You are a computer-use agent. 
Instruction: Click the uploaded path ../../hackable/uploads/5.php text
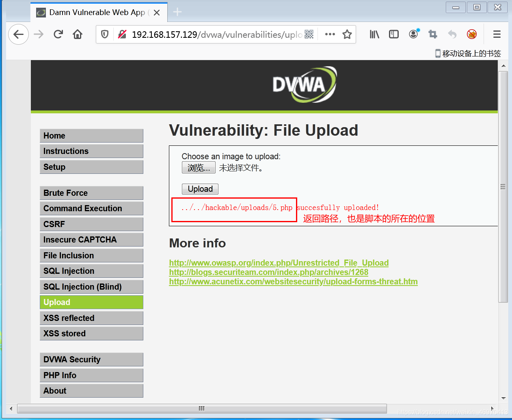click(237, 208)
